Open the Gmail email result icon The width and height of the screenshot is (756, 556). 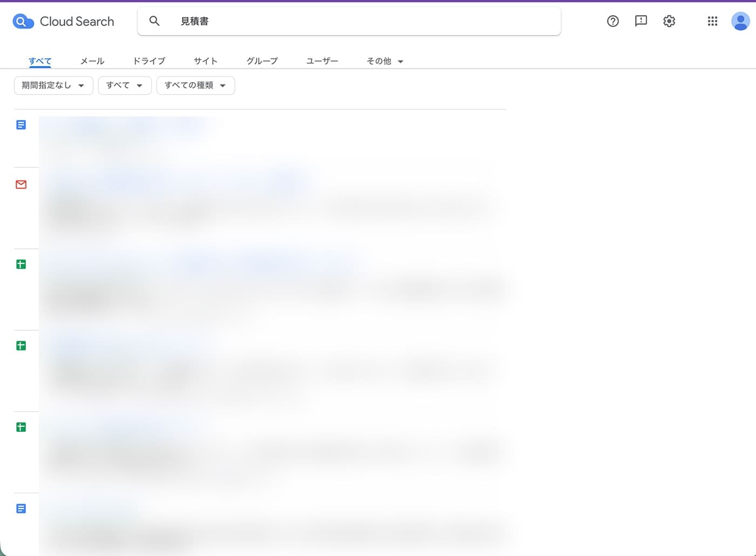pyautogui.click(x=21, y=184)
